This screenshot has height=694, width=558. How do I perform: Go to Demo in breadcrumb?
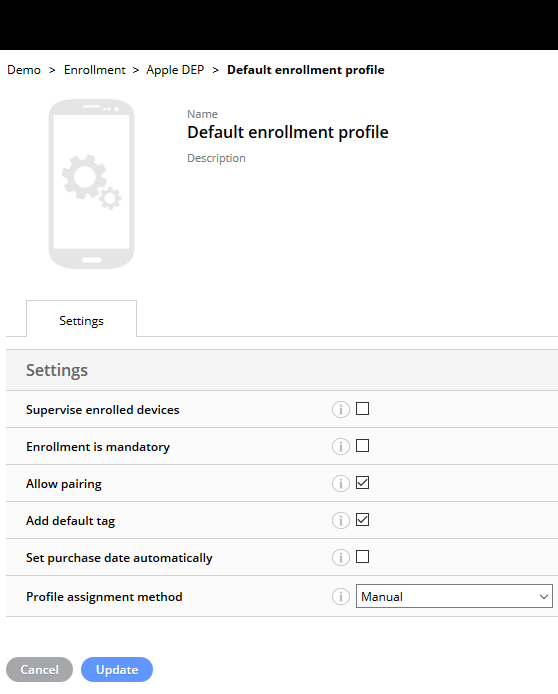pos(24,70)
